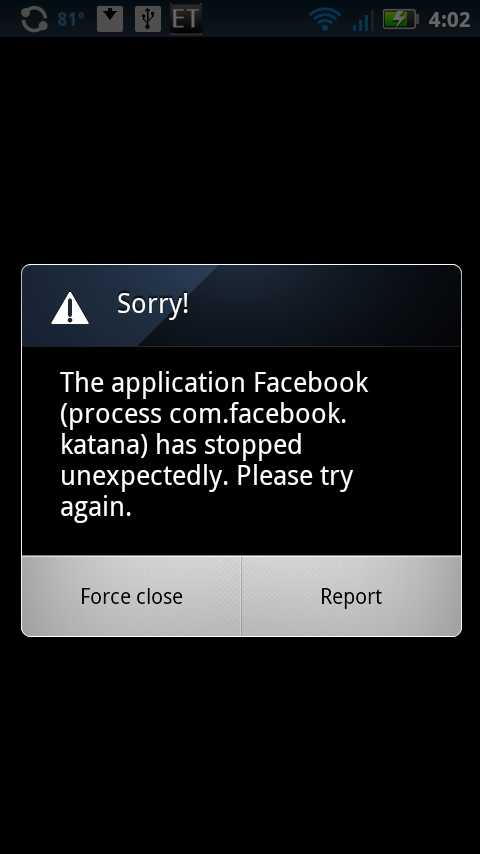This screenshot has height=854, width=480.
Task: Tap the sync icon in status bar
Action: coord(34,19)
